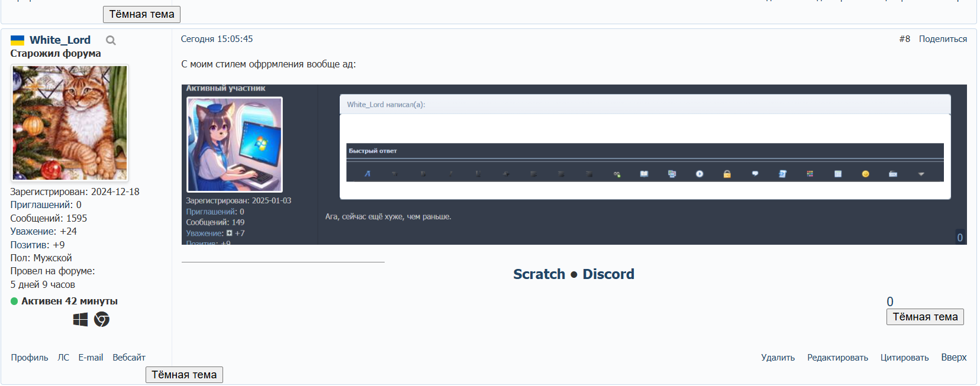This screenshot has height=386, width=980.
Task: Click the search icon beside White_Lord username
Action: 111,40
